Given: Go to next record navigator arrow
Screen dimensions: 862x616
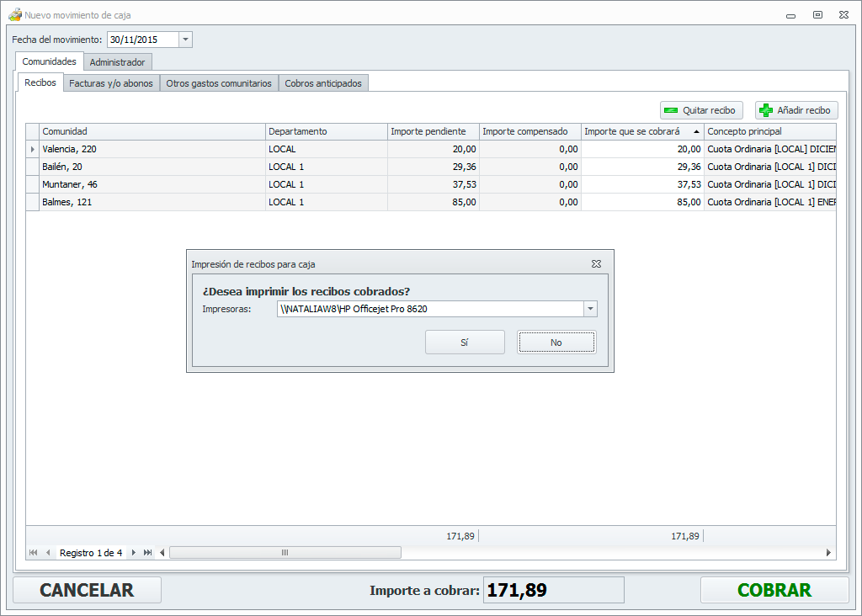Looking at the screenshot, I should pos(133,553).
